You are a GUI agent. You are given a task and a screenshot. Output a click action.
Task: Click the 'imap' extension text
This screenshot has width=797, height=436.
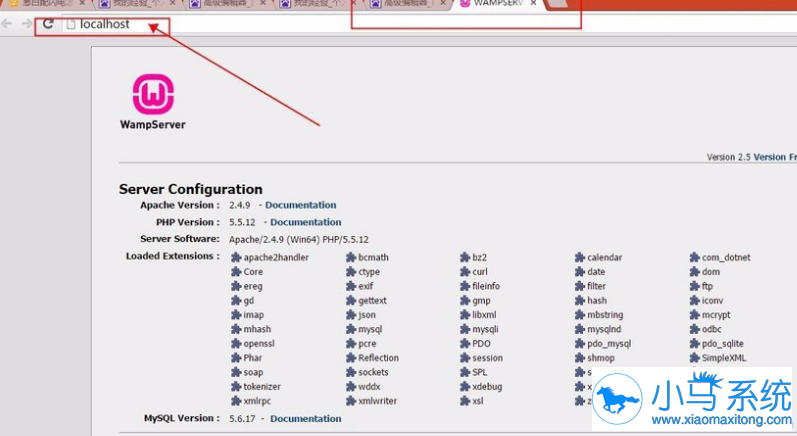254,315
